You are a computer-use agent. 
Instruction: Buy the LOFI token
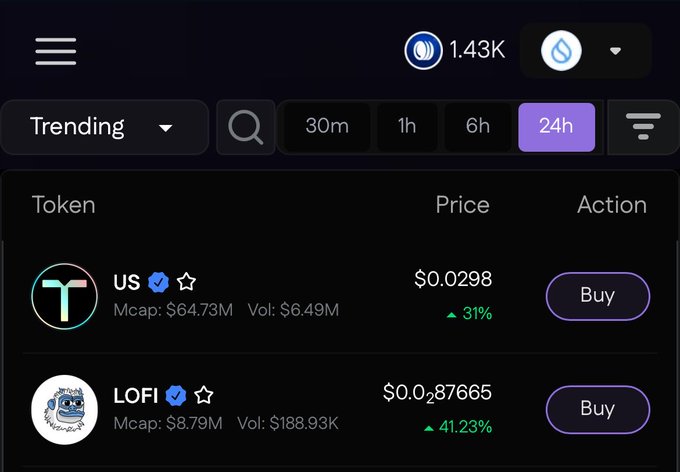tap(598, 410)
